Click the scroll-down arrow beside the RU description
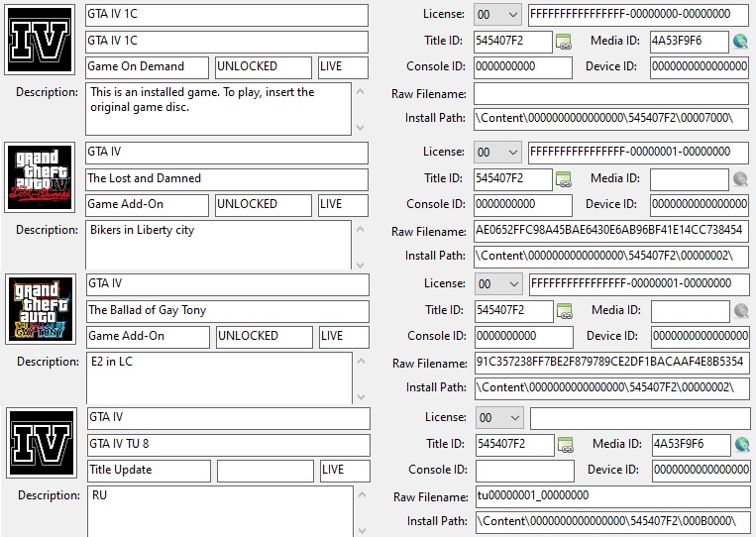756x537 pixels. pyautogui.click(x=362, y=530)
